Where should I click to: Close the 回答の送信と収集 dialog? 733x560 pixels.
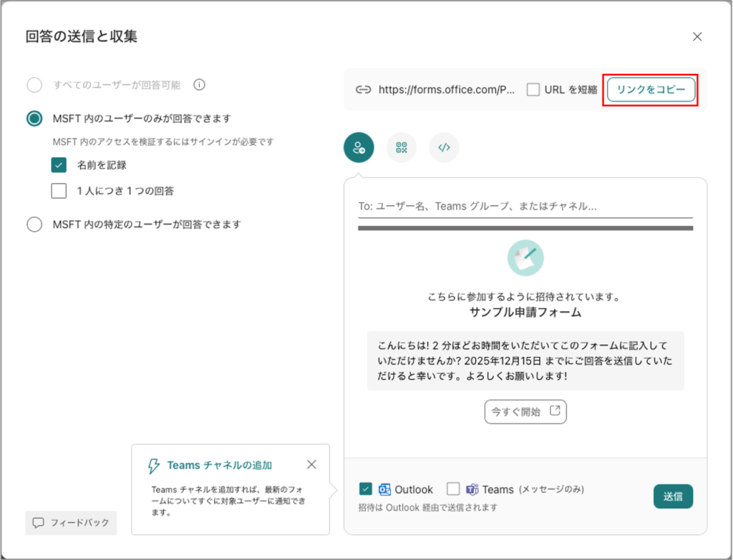pyautogui.click(x=697, y=36)
